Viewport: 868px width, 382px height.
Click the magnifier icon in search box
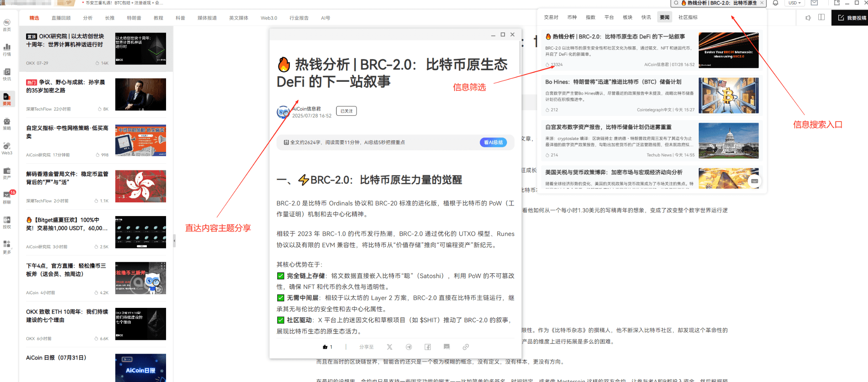[x=676, y=3]
